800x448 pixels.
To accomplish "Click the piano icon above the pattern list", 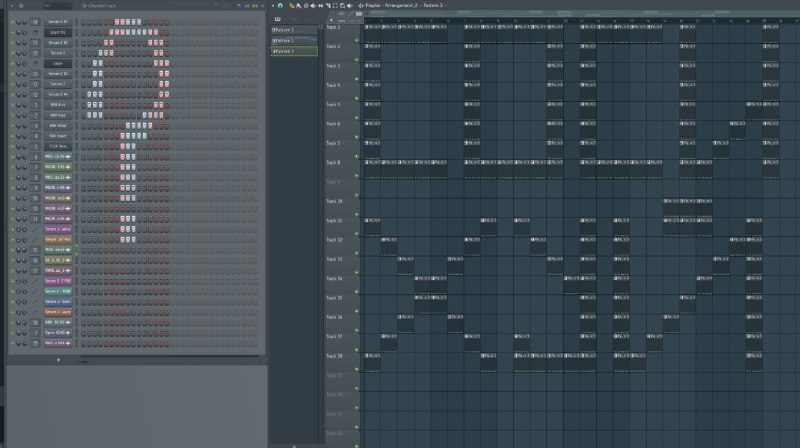I will coord(278,19).
